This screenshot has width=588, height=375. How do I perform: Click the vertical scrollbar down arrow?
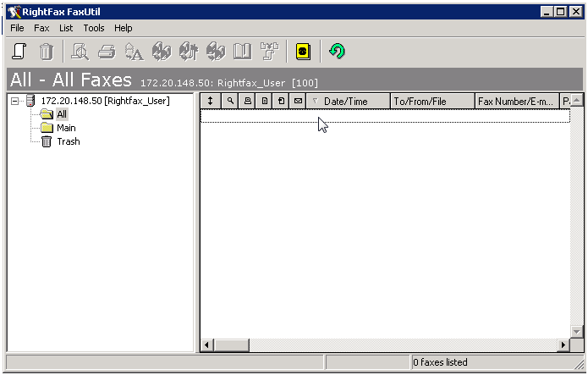point(576,331)
